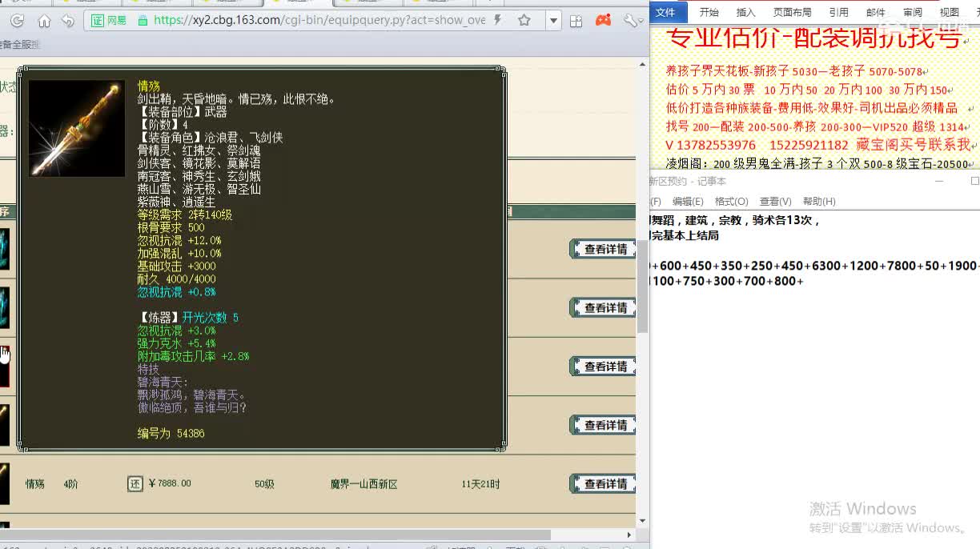Click the red game controller toolbar icon
The height and width of the screenshot is (549, 980).
[603, 21]
